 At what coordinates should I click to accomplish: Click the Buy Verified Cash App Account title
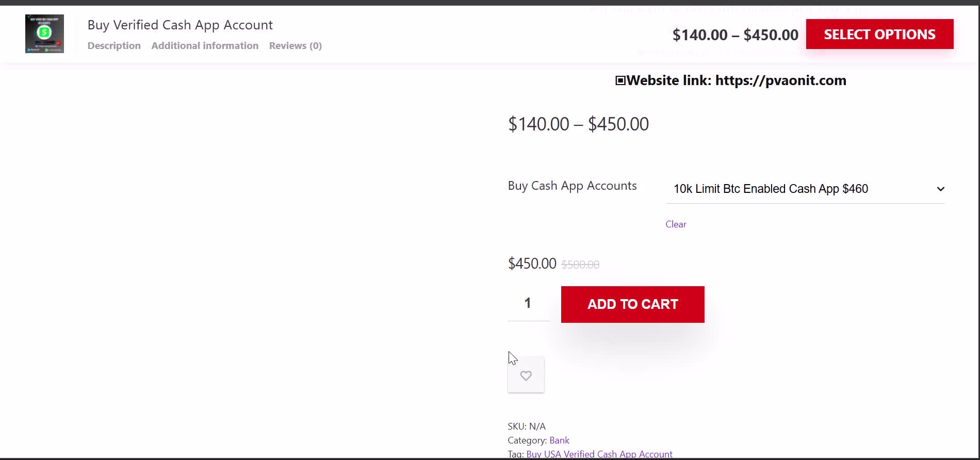pos(180,25)
